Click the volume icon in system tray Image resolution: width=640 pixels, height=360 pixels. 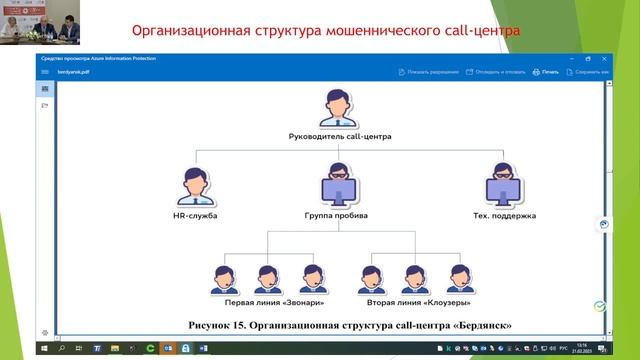pos(553,348)
